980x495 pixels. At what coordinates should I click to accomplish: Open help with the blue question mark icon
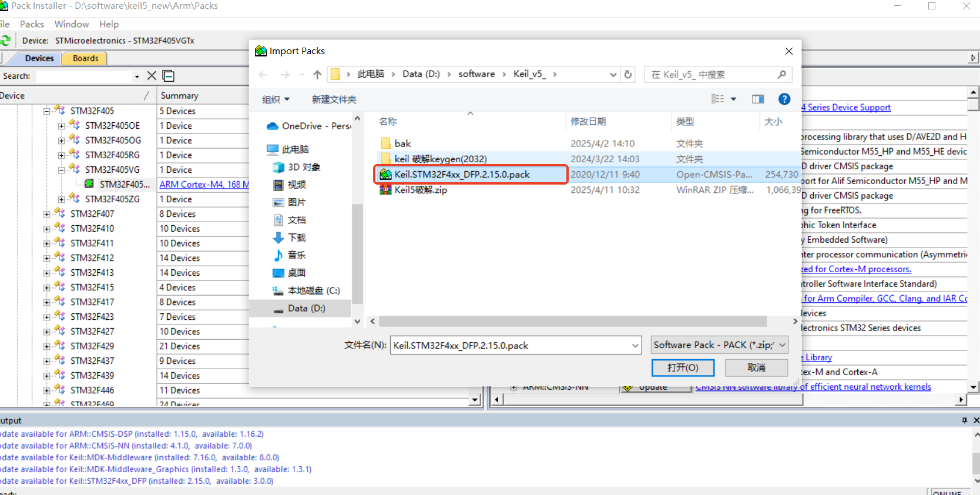tap(784, 99)
